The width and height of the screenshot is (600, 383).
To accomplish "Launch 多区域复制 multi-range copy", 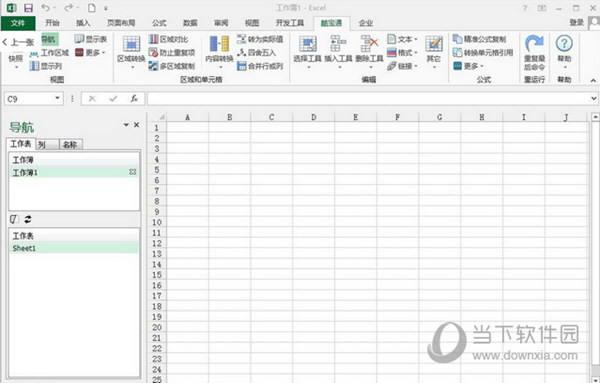I will click(172, 66).
